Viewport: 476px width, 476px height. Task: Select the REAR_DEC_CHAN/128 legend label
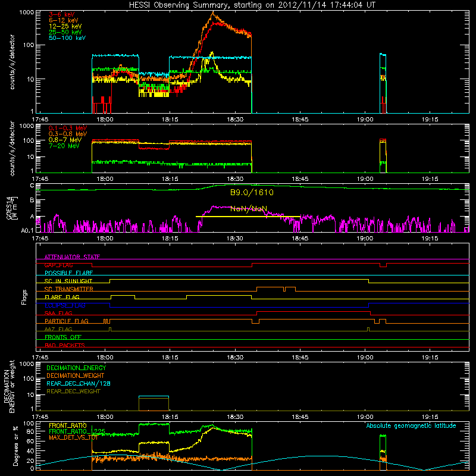point(79,384)
